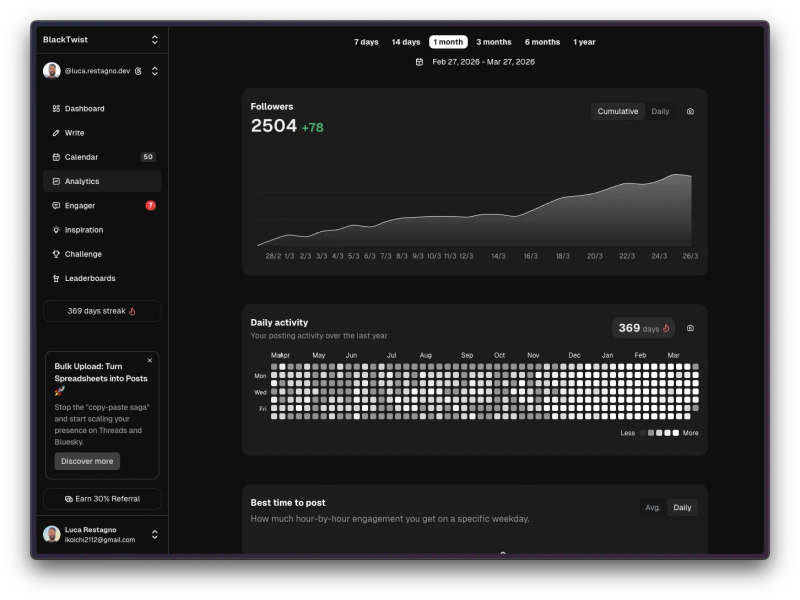Open the Inspiration lightbulb icon
Viewport: 800px width, 600px height.
pyautogui.click(x=55, y=229)
